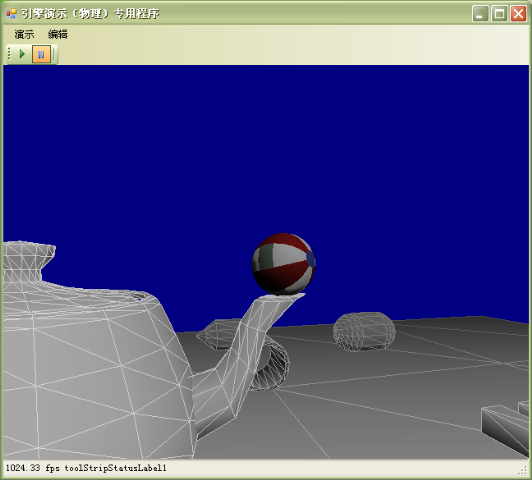Open the 演示 menu
This screenshot has height=480, width=532.
tap(24, 34)
